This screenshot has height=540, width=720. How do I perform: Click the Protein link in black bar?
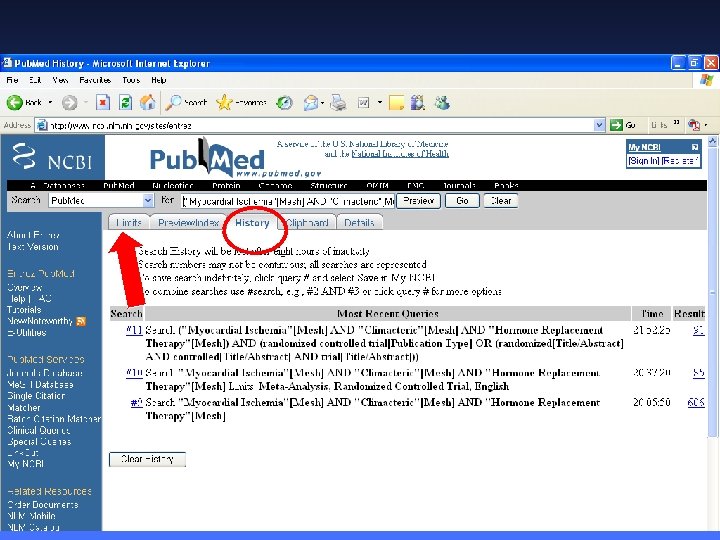pos(226,186)
